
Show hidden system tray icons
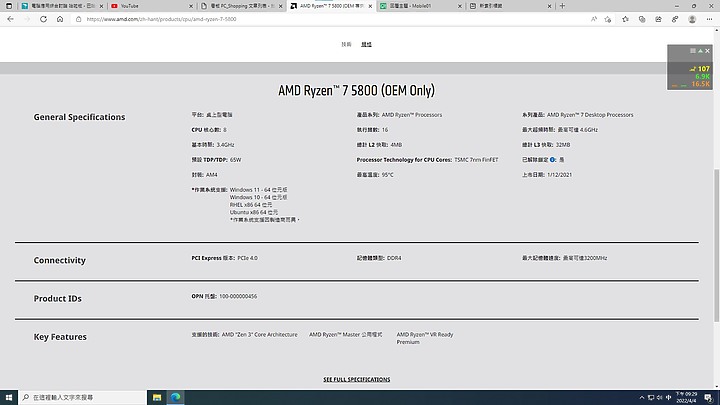coord(641,398)
